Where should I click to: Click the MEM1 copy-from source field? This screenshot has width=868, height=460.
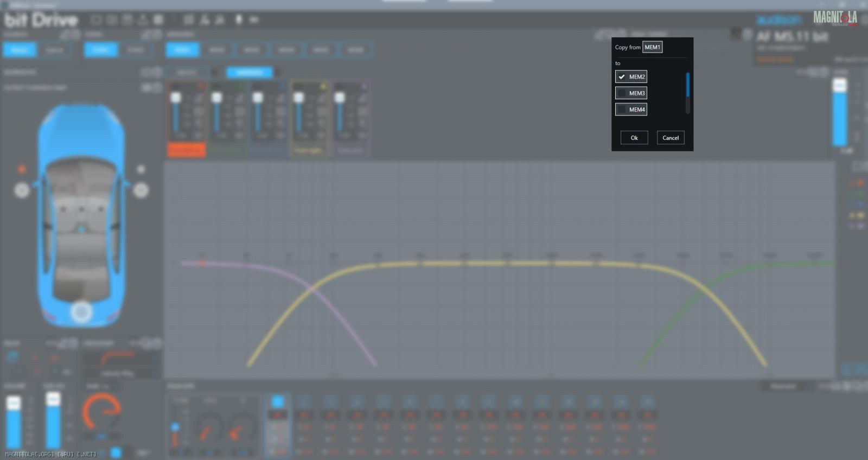click(x=652, y=47)
